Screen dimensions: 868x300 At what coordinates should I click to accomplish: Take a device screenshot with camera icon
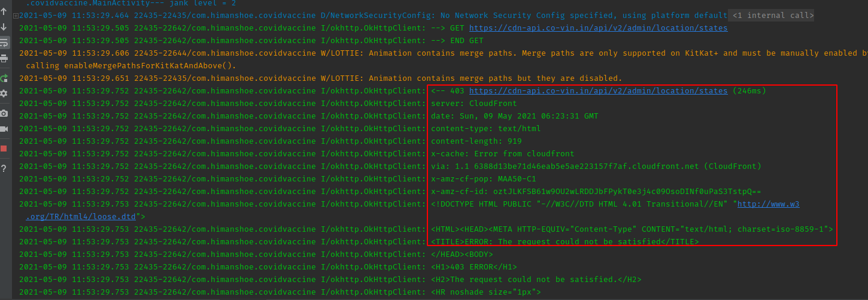pos(4,113)
